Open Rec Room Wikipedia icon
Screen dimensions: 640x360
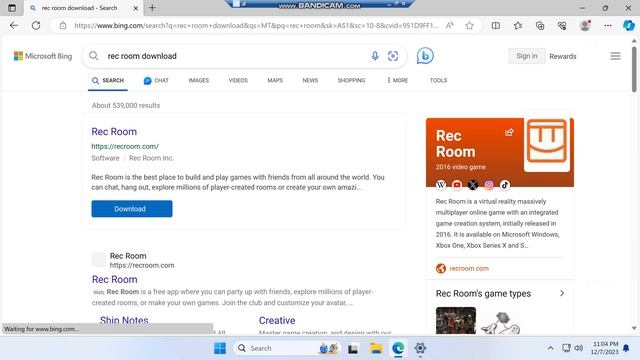point(441,185)
